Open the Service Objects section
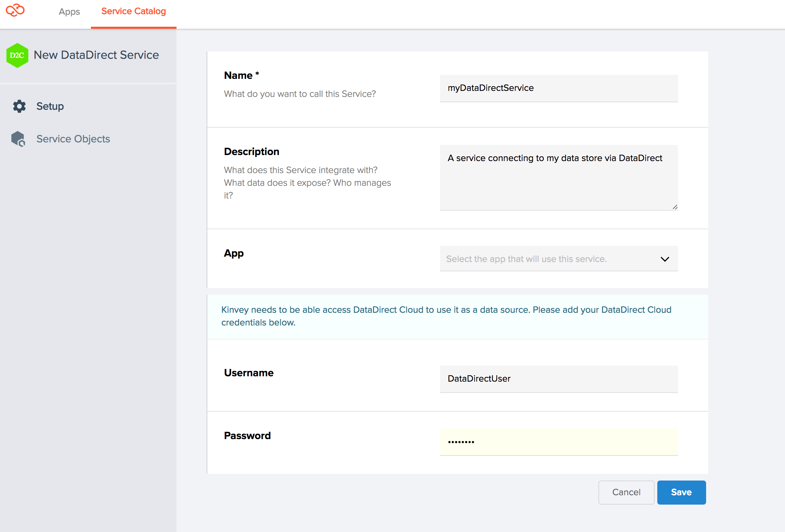785x532 pixels. (x=73, y=139)
